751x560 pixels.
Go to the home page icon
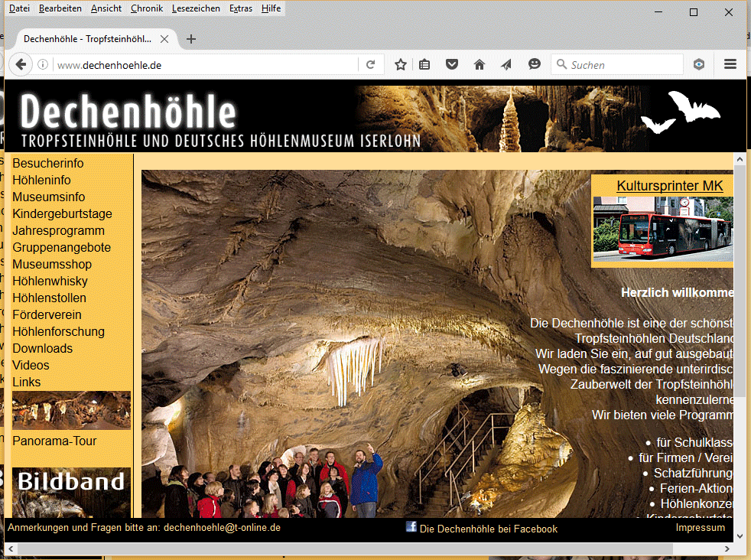click(480, 65)
